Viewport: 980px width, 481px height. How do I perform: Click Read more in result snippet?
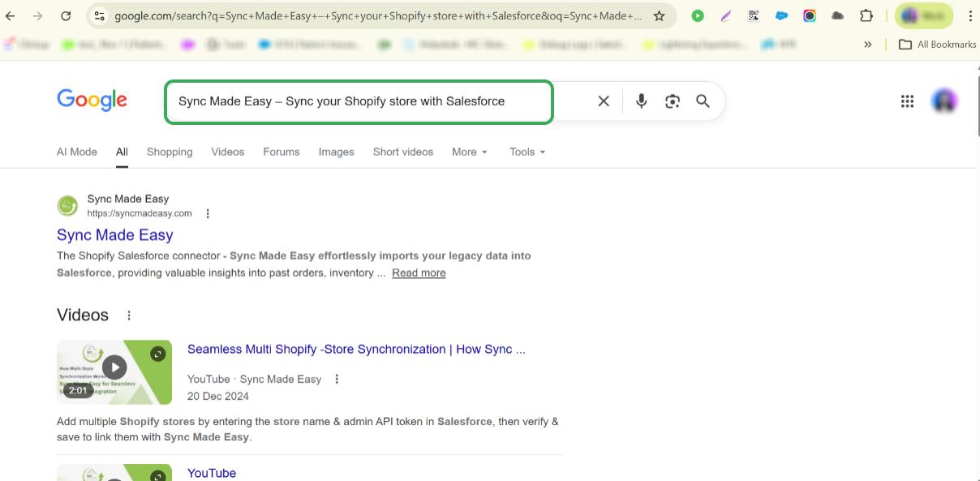419,273
